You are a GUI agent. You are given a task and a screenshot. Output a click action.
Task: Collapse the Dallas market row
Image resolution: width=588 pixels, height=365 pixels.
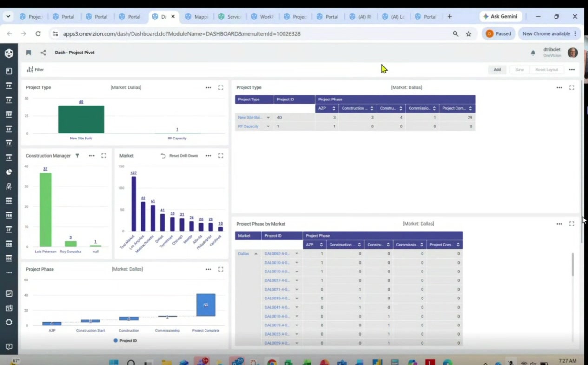point(256,254)
